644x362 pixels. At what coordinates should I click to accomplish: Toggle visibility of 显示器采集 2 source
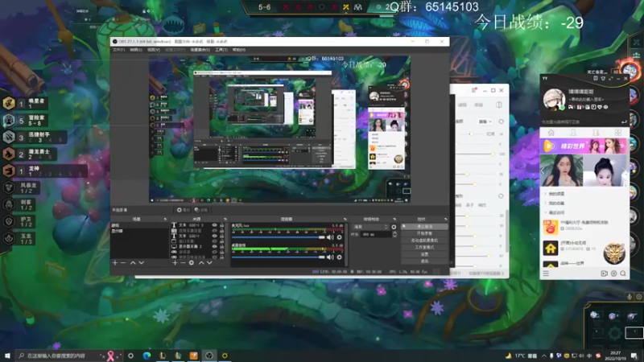click(x=214, y=247)
